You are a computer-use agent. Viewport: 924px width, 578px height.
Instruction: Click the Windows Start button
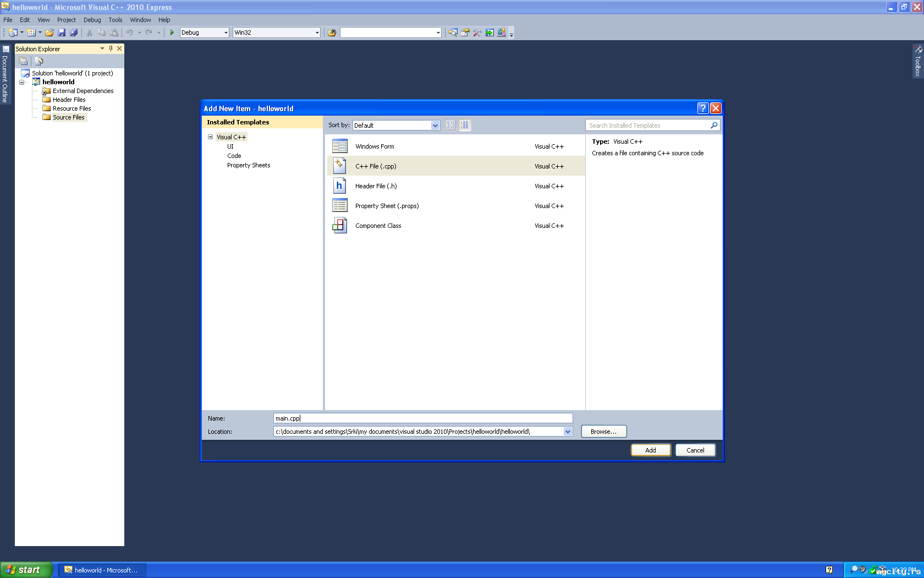click(x=26, y=570)
